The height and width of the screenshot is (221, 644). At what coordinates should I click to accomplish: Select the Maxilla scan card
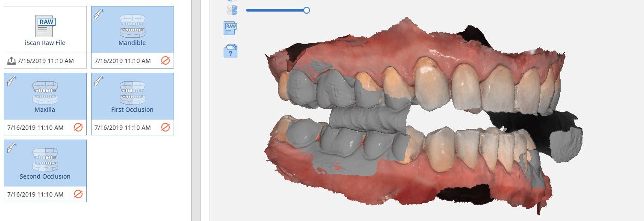pyautogui.click(x=45, y=104)
